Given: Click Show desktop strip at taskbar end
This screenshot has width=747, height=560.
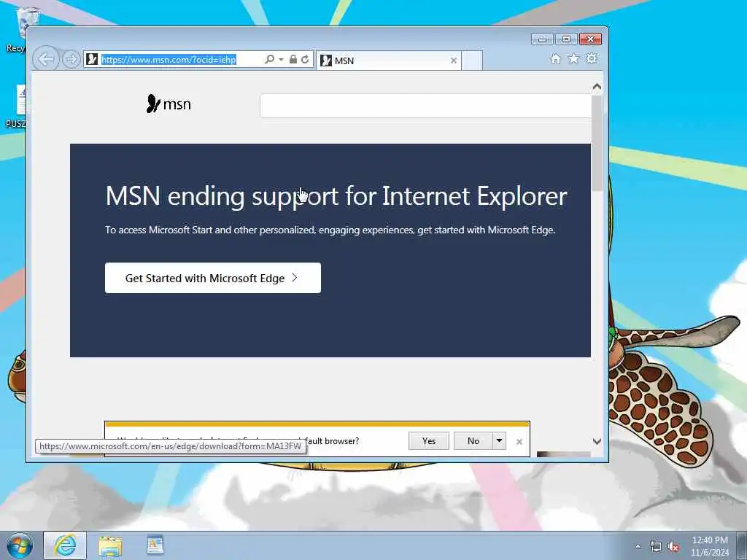Looking at the screenshot, I should 742,545.
